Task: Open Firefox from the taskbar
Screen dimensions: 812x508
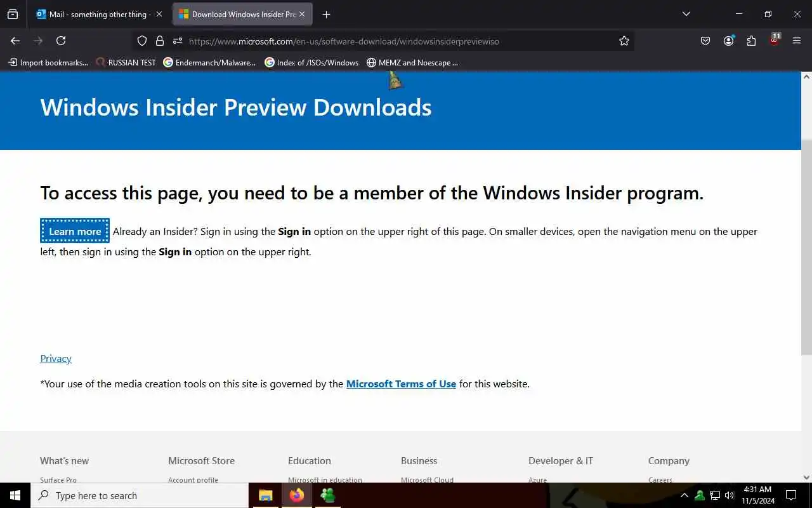Action: (296, 495)
